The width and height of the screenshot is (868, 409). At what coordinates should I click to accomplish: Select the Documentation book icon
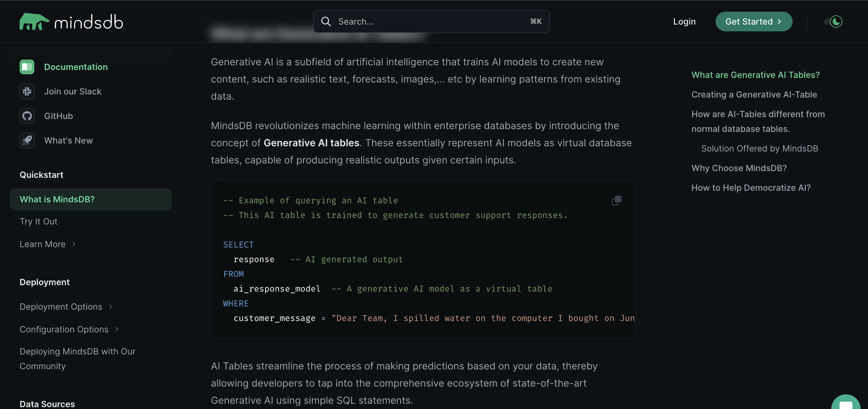(x=27, y=67)
